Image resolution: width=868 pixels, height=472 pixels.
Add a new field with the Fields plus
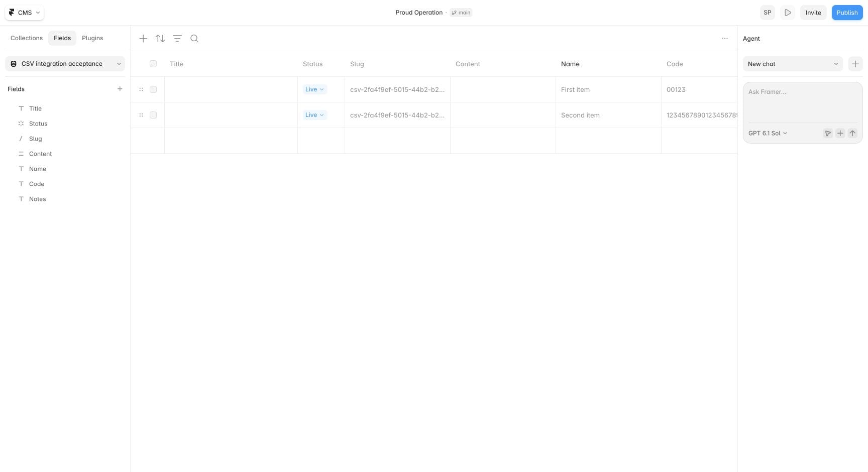[120, 89]
